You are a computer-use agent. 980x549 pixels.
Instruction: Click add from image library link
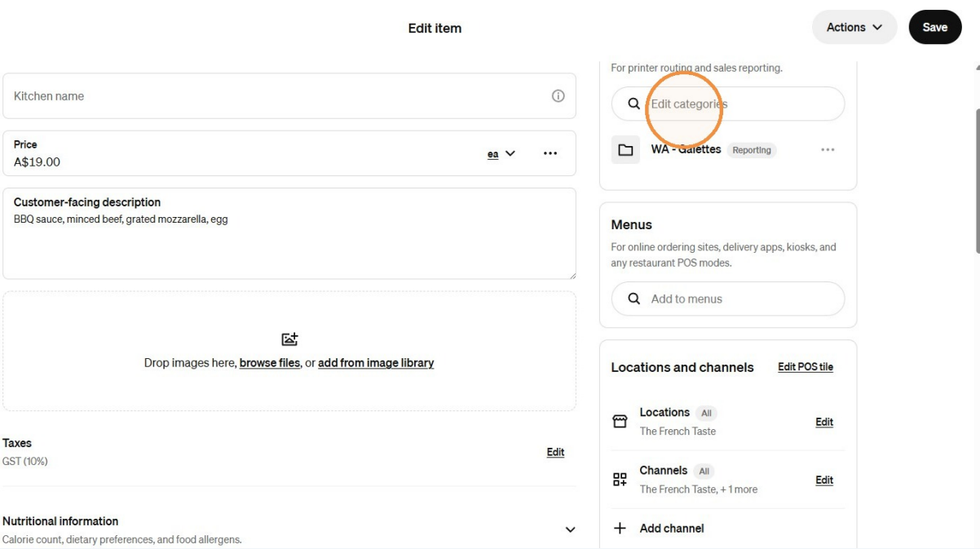(376, 363)
